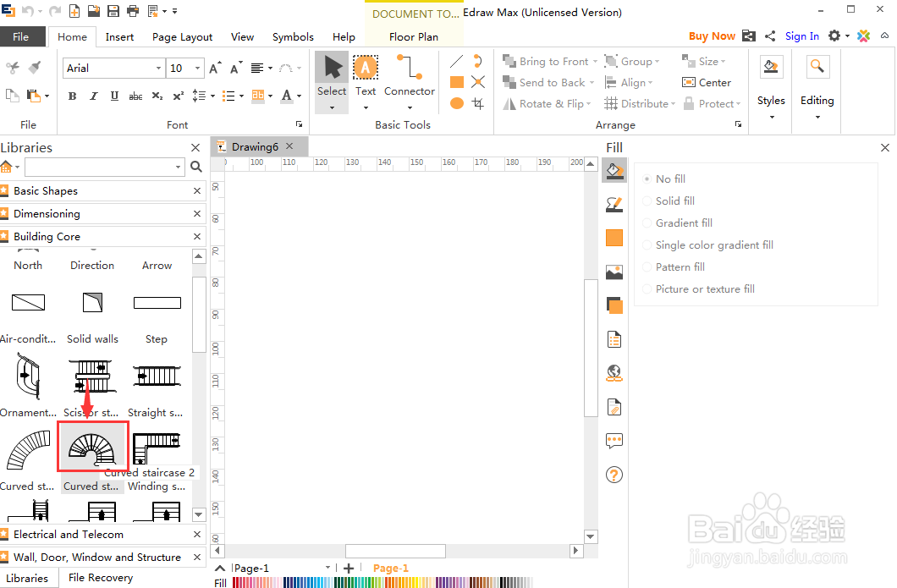
Task: Activate the Select pointer tool
Action: pos(332,82)
